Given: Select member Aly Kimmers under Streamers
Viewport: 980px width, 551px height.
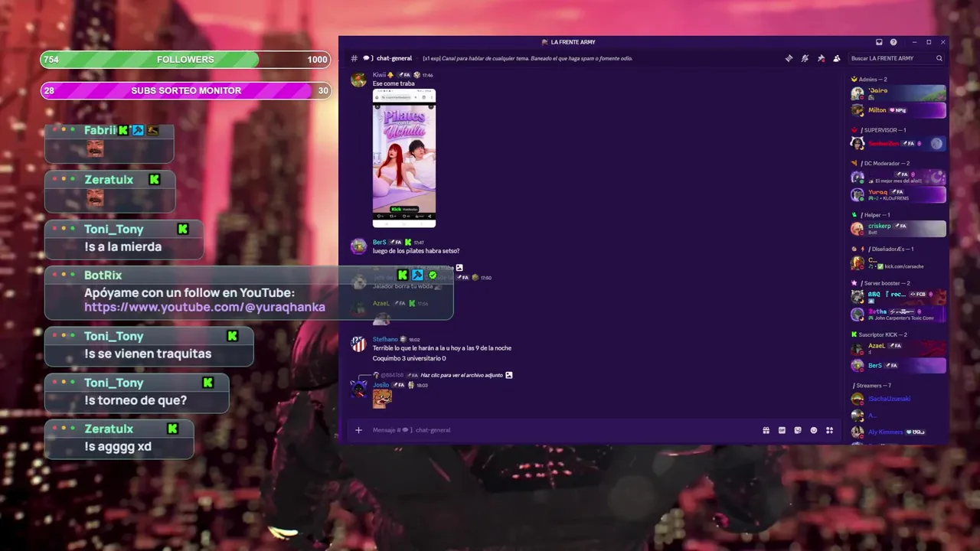Looking at the screenshot, I should pos(898,432).
